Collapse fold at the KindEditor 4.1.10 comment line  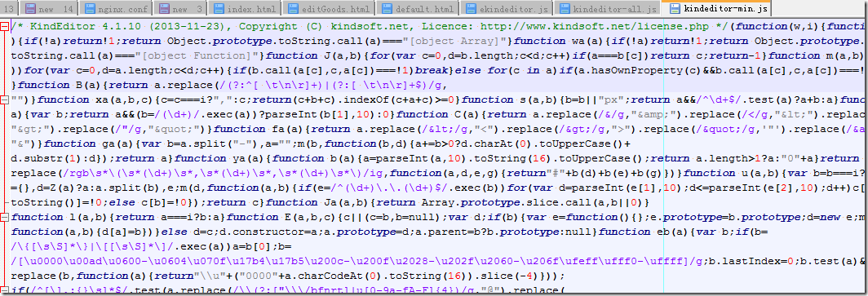(4, 26)
